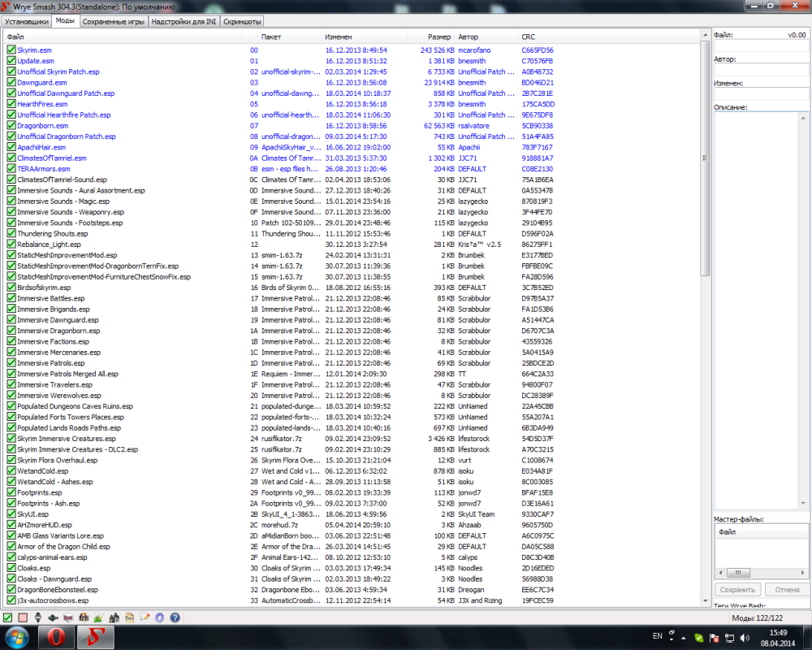Toggle Skyrim Flora Overhaul.esp checkbox
The image size is (812, 650).
tap(11, 461)
